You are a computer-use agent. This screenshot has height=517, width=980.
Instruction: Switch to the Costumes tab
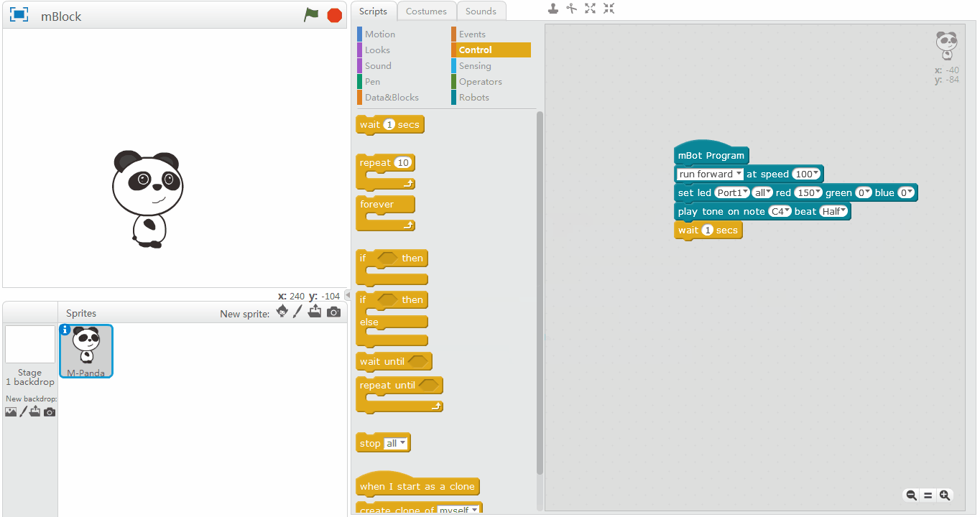click(x=426, y=11)
